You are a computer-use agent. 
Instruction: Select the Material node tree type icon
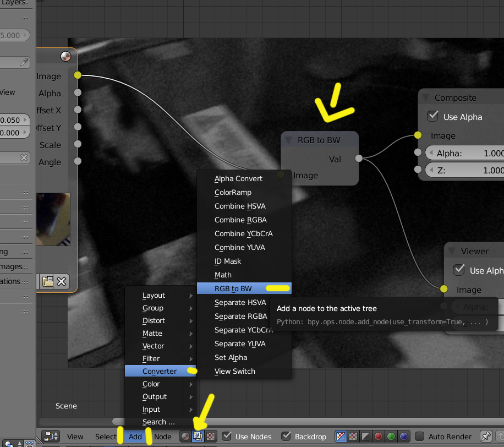185,437
